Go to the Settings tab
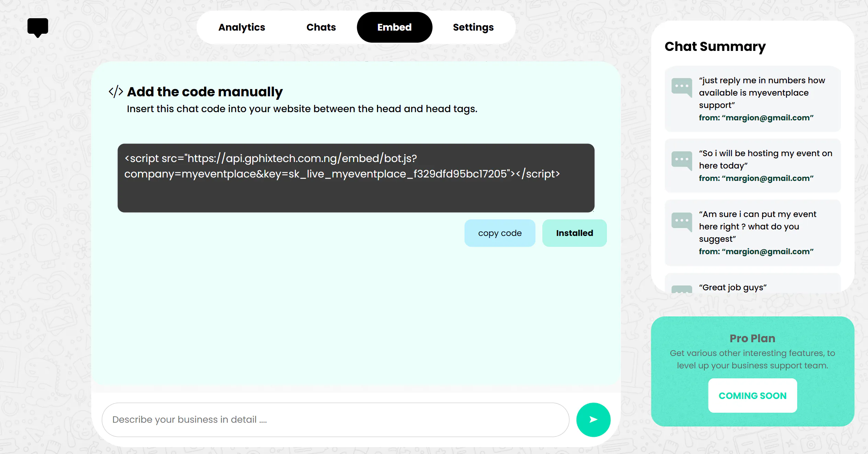 click(x=473, y=27)
